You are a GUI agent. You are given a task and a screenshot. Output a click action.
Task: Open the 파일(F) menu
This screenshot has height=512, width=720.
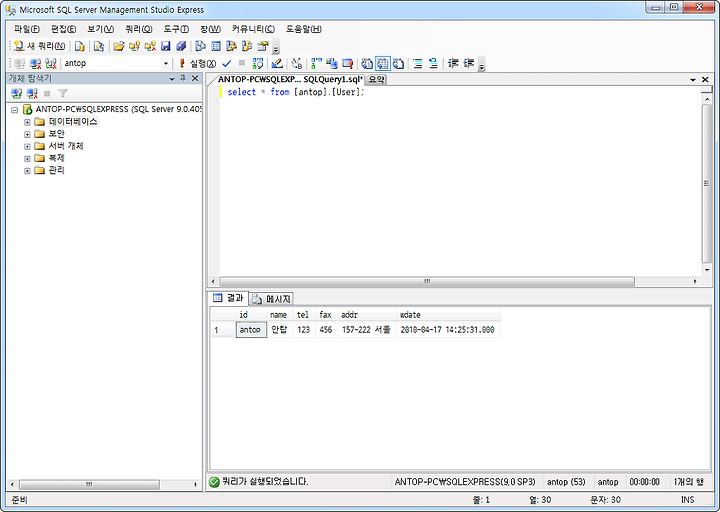[27, 29]
